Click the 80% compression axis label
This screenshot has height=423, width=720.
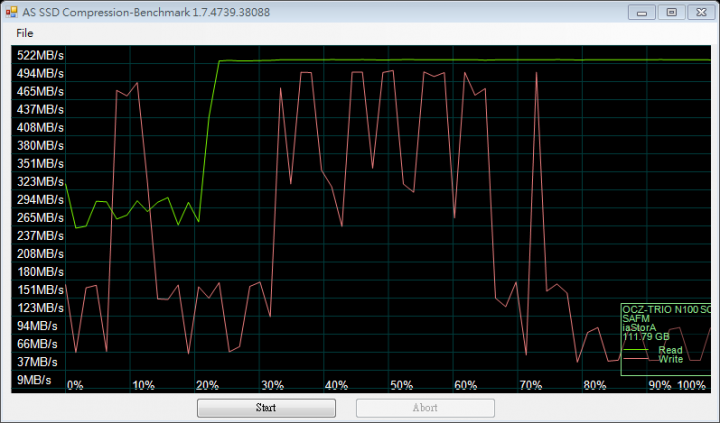[595, 385]
